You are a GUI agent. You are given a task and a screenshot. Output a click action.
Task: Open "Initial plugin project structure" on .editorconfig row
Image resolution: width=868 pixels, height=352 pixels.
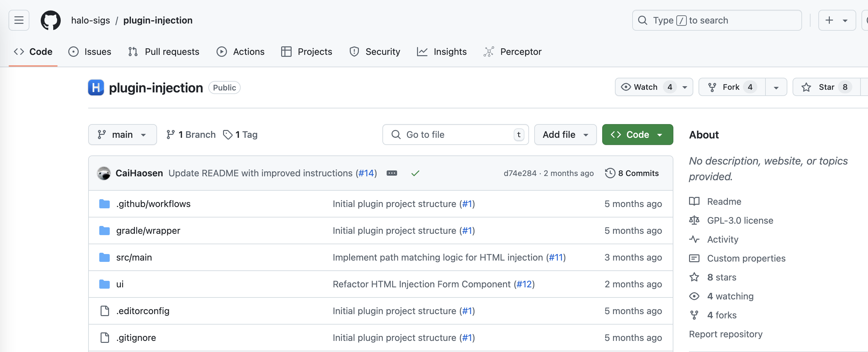click(394, 311)
